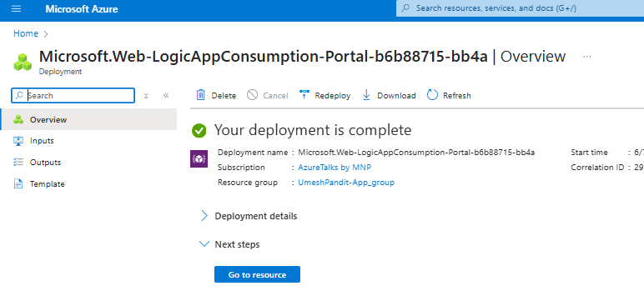Delete the deployment using the trash icon
This screenshot has height=301, width=644.
pyautogui.click(x=201, y=95)
